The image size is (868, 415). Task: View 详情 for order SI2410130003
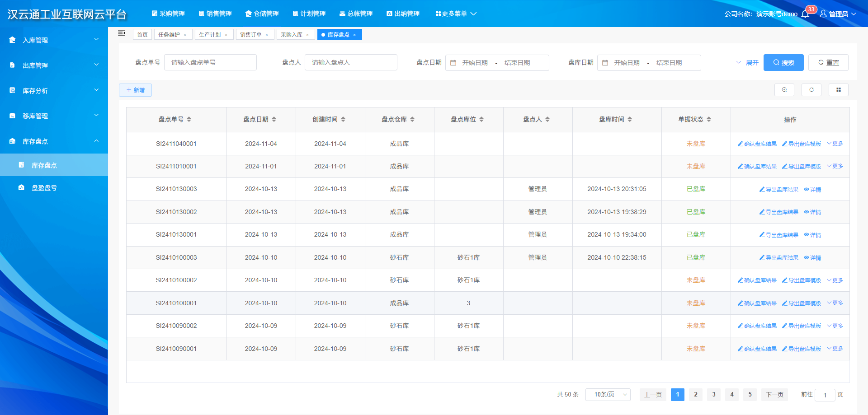[x=812, y=190]
